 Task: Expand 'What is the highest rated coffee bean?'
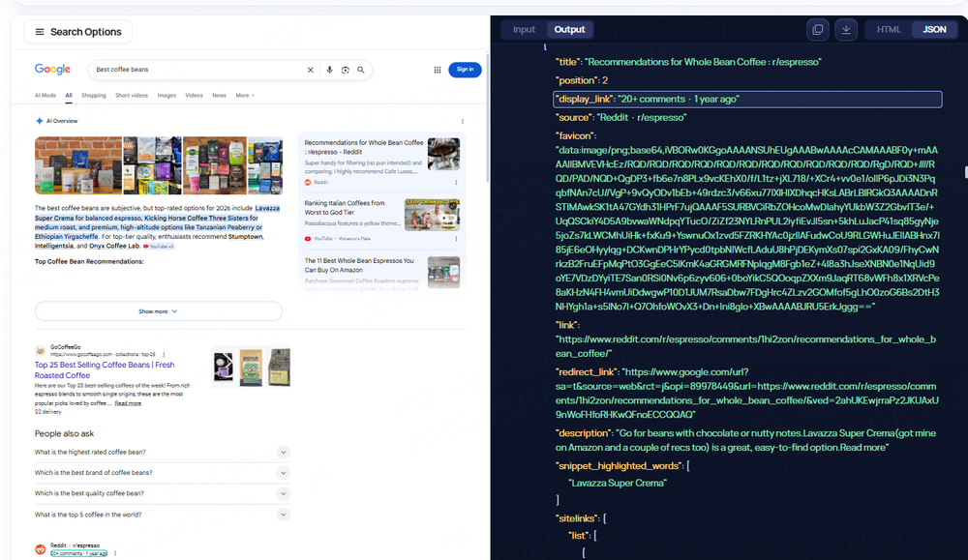pos(163,452)
